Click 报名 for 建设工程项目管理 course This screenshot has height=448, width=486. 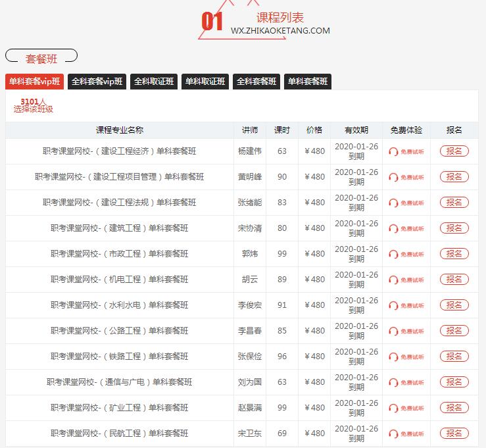[454, 177]
